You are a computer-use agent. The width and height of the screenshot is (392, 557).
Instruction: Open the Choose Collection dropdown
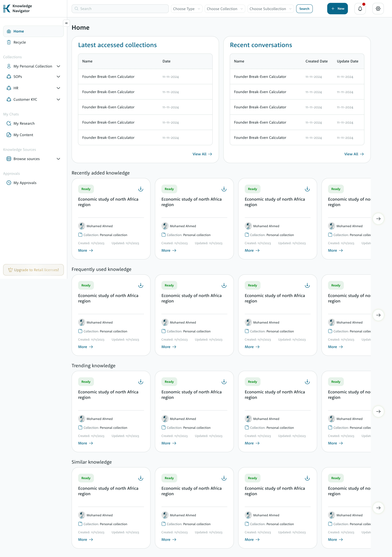point(225,9)
